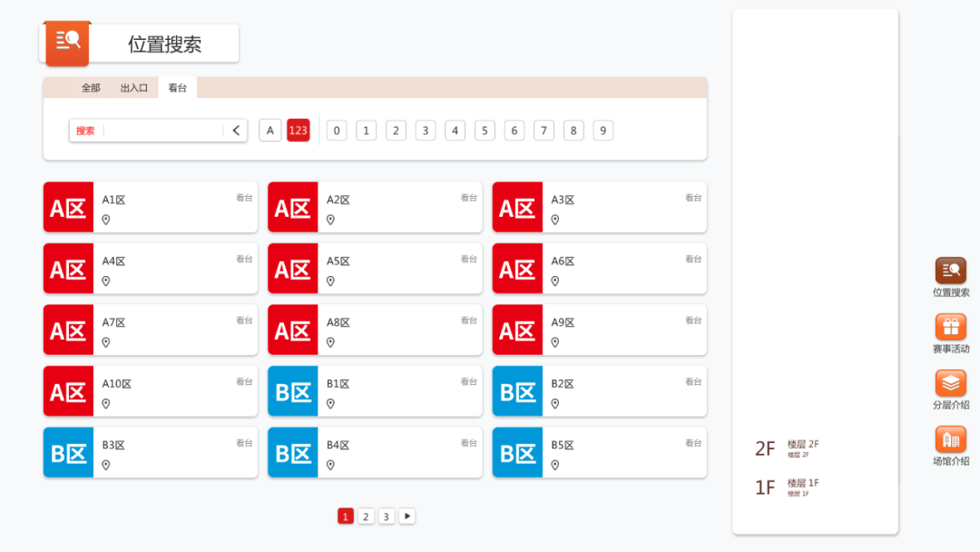Screen dimensions: 980x552
Task: Click the 搜索 search input field
Action: 163,131
